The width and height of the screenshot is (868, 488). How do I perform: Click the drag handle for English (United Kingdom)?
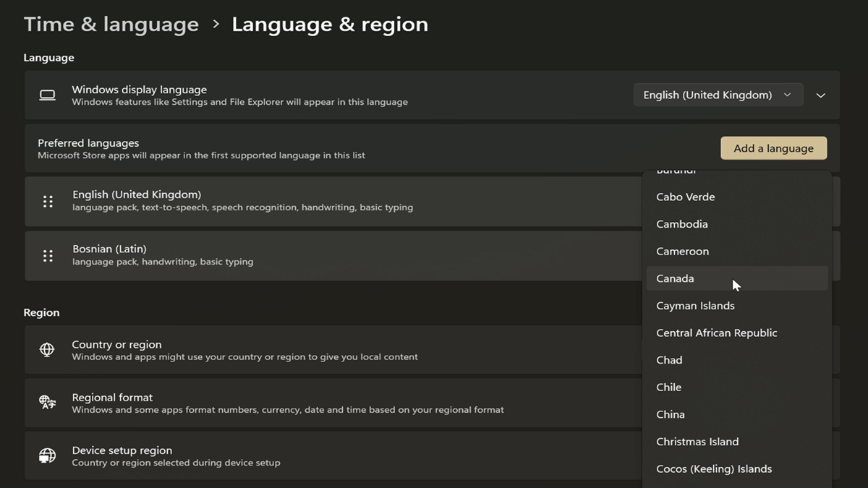point(48,202)
